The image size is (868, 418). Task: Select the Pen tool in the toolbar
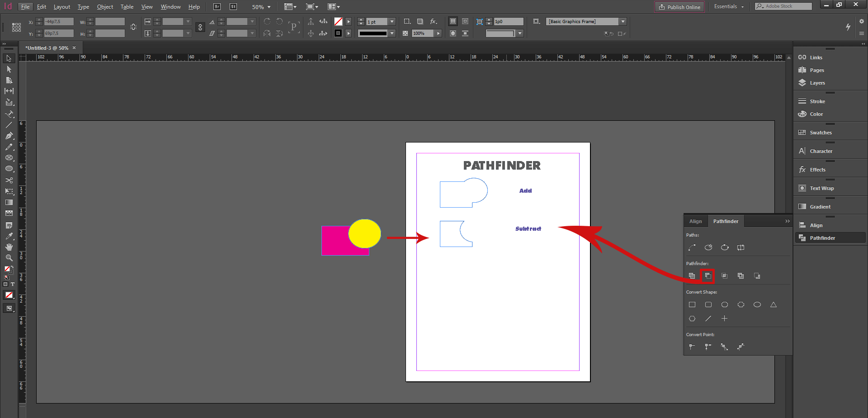9,135
